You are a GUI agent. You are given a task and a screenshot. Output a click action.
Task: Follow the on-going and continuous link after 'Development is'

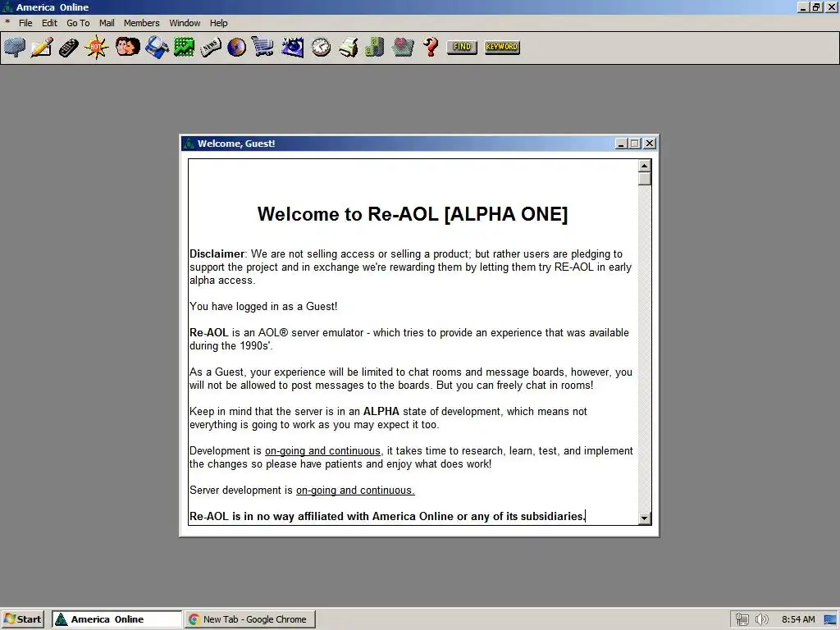point(322,451)
